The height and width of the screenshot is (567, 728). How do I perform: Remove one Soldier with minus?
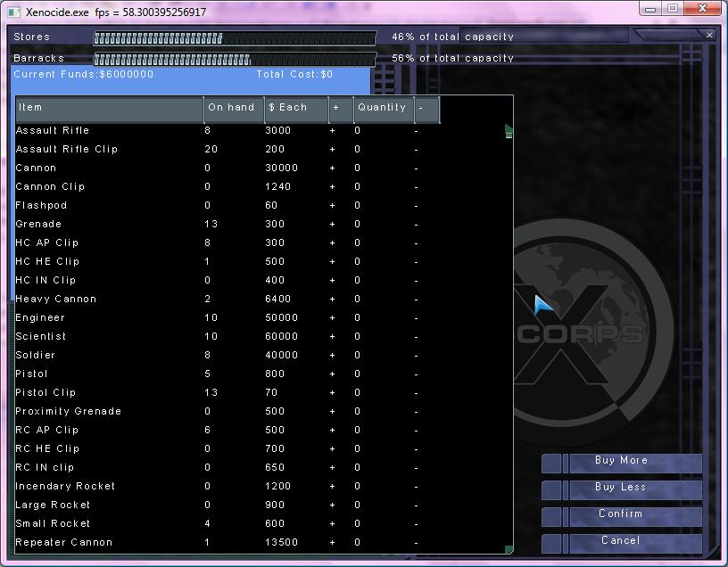pyautogui.click(x=416, y=356)
